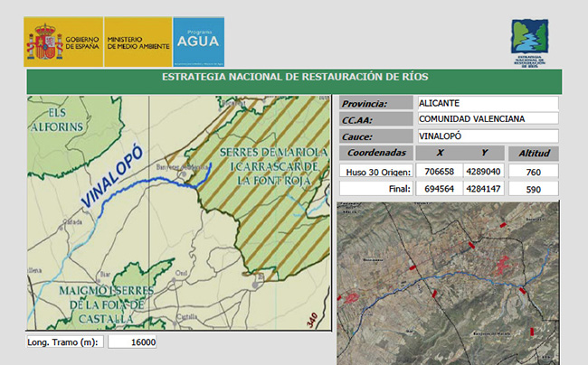Click the Gobierno de España coat of arms logo
Image resolution: width=588 pixels, height=365 pixels.
pyautogui.click(x=43, y=42)
